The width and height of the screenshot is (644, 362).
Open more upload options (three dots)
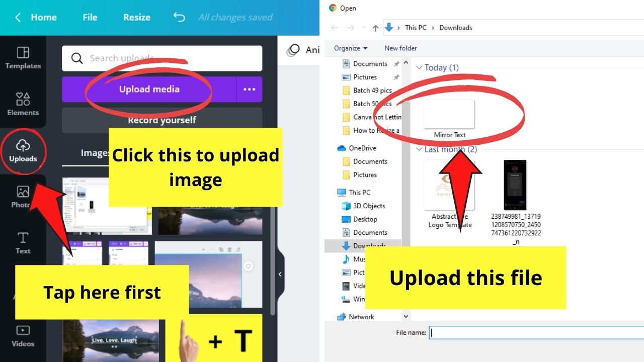pos(250,89)
